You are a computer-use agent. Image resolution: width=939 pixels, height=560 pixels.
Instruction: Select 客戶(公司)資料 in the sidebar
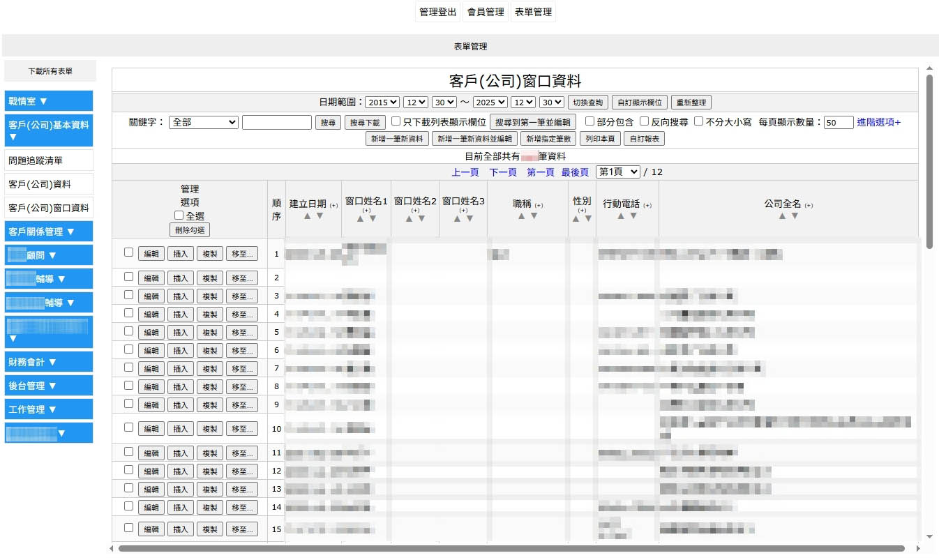(x=49, y=184)
